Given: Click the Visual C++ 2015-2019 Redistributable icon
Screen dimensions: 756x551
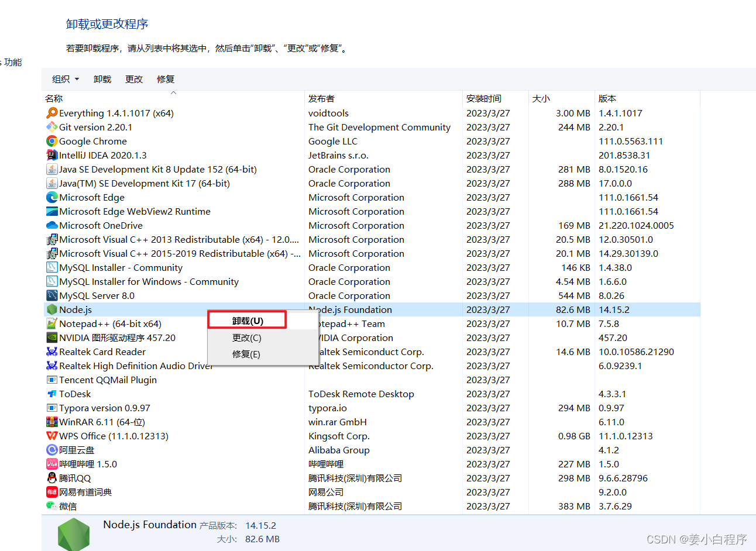Looking at the screenshot, I should coord(52,253).
